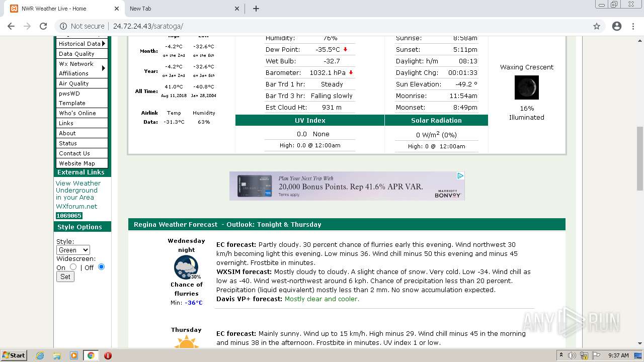
Task: Open the Air Quality menu item
Action: pos(82,83)
